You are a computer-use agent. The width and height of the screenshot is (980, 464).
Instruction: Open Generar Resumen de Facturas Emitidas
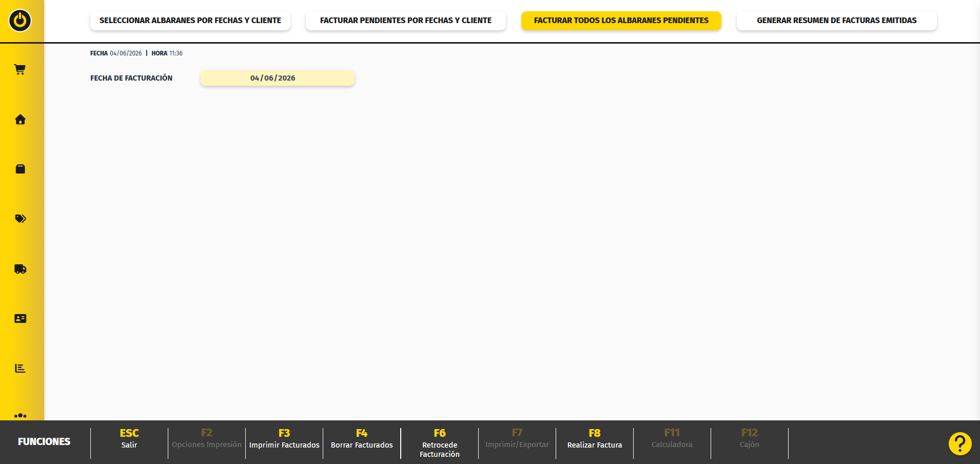click(x=837, y=21)
